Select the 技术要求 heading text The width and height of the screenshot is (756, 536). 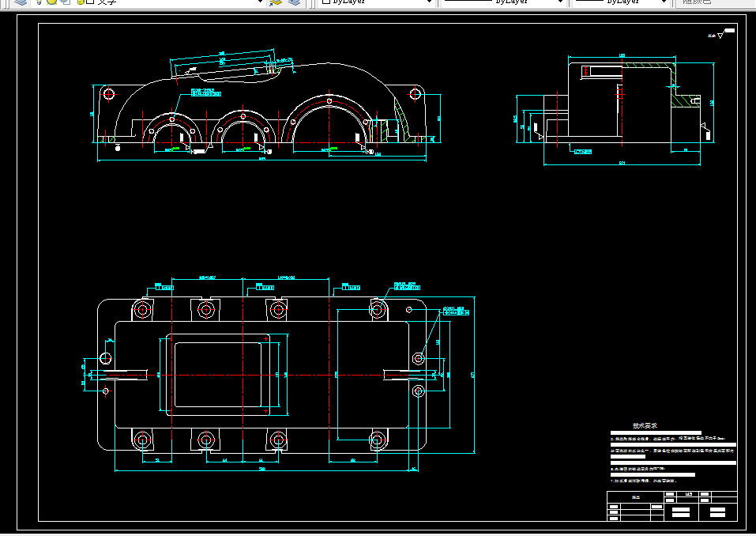click(645, 425)
